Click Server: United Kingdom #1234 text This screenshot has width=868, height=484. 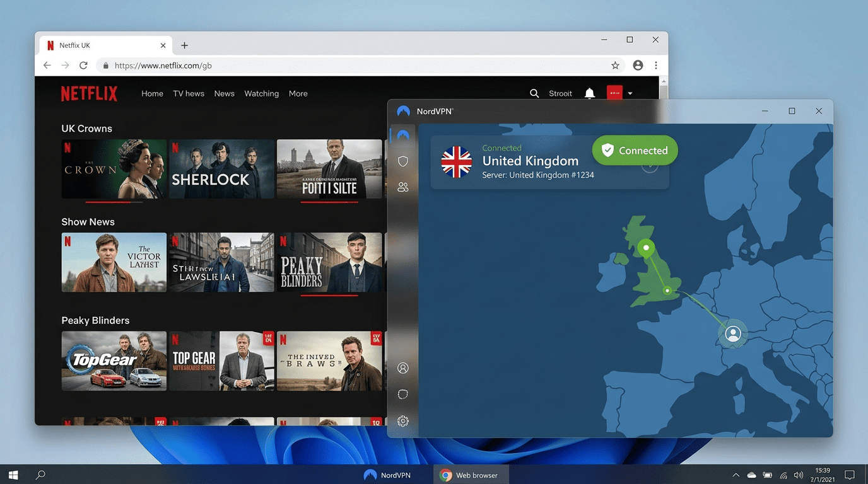tap(538, 175)
